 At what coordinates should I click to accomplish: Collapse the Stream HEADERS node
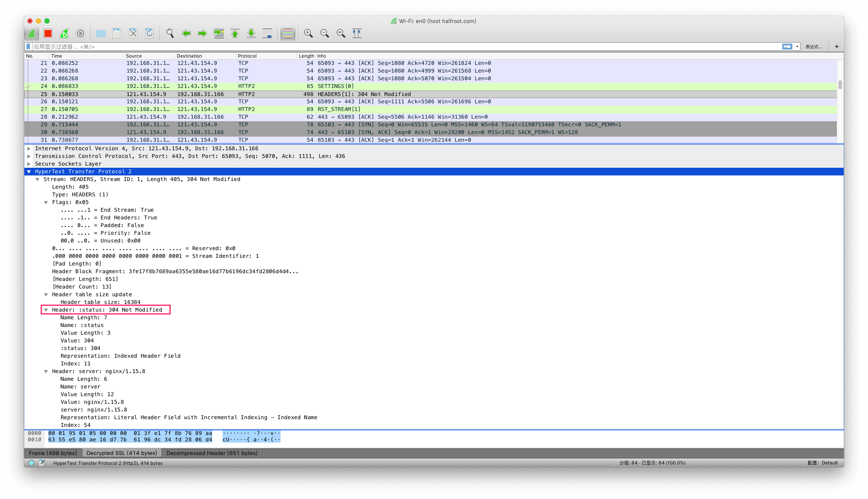coord(37,179)
